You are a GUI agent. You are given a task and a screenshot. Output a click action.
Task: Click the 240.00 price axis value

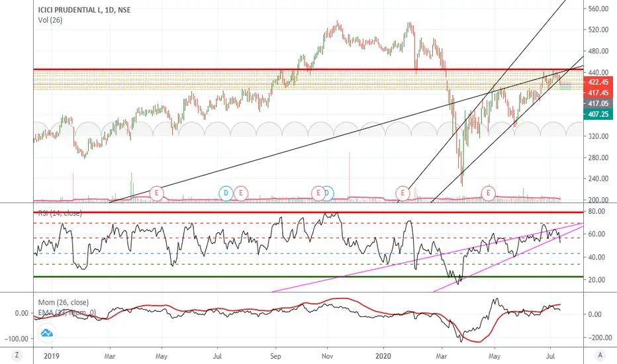click(598, 179)
